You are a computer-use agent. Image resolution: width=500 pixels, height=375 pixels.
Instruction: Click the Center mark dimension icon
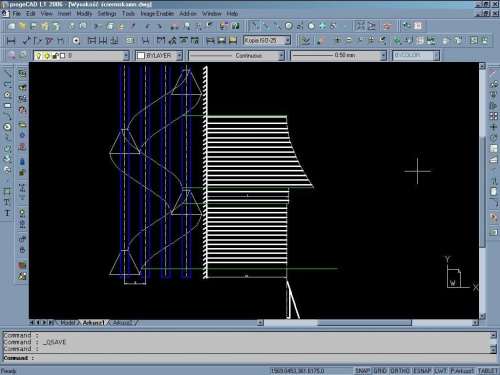pyautogui.click(x=76, y=41)
